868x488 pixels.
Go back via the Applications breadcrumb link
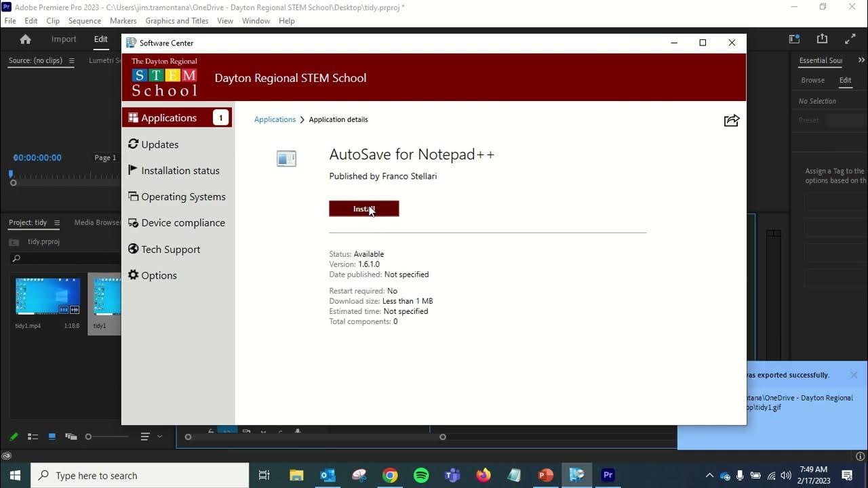[275, 119]
